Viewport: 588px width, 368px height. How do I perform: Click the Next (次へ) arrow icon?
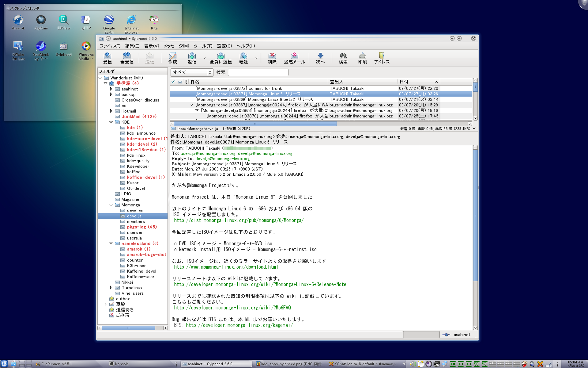320,58
